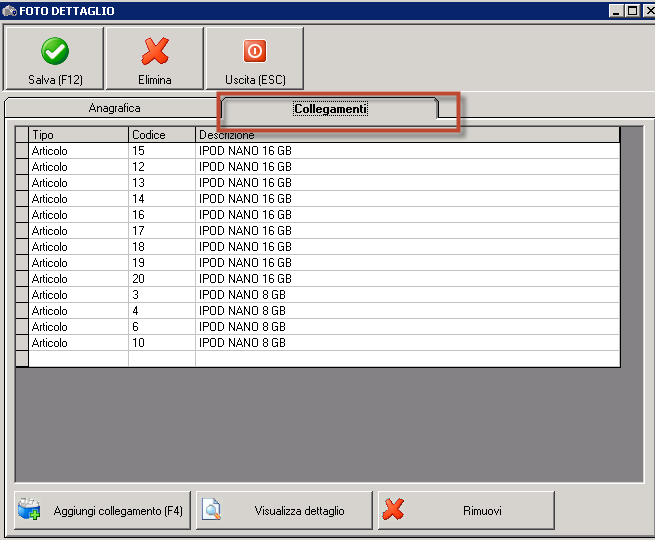The height and width of the screenshot is (540, 655).
Task: Click Articolo in the code 13 row
Action: pyautogui.click(x=49, y=183)
